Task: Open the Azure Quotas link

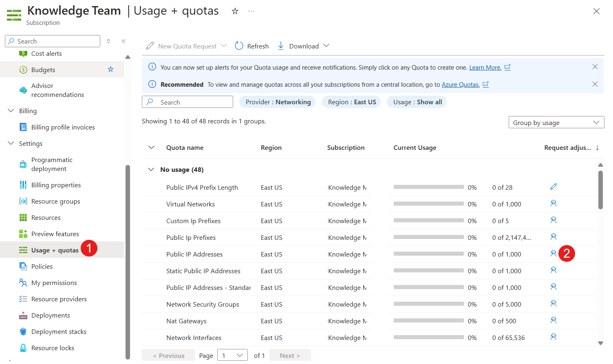Action: [x=461, y=84]
